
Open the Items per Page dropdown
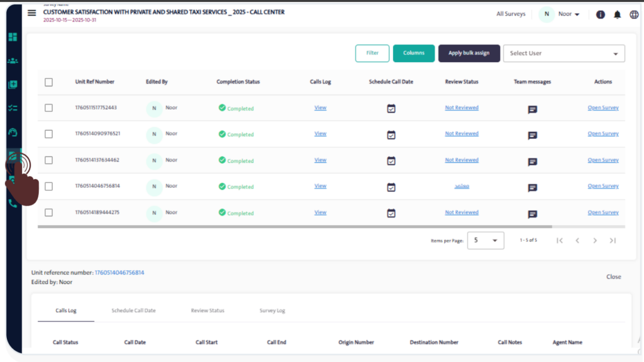tap(486, 240)
